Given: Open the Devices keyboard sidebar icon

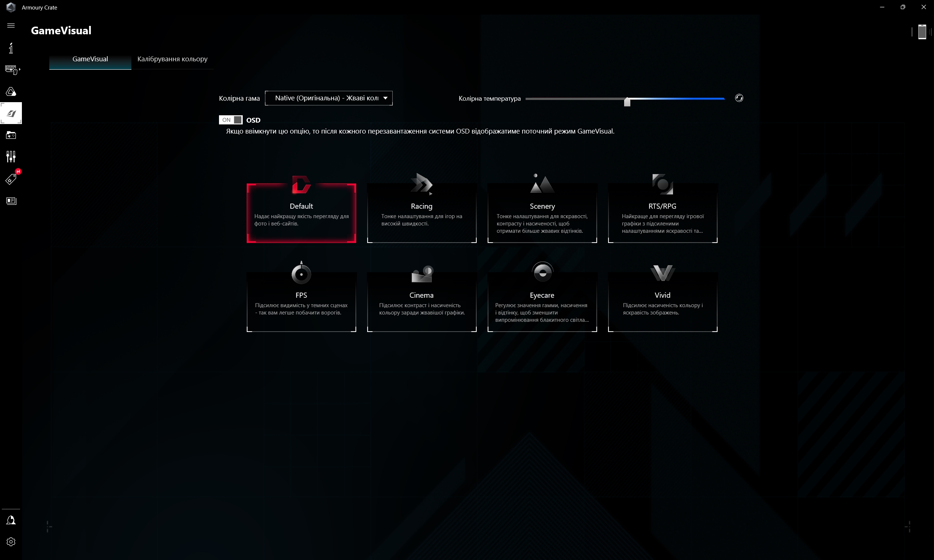Looking at the screenshot, I should coord(11,69).
